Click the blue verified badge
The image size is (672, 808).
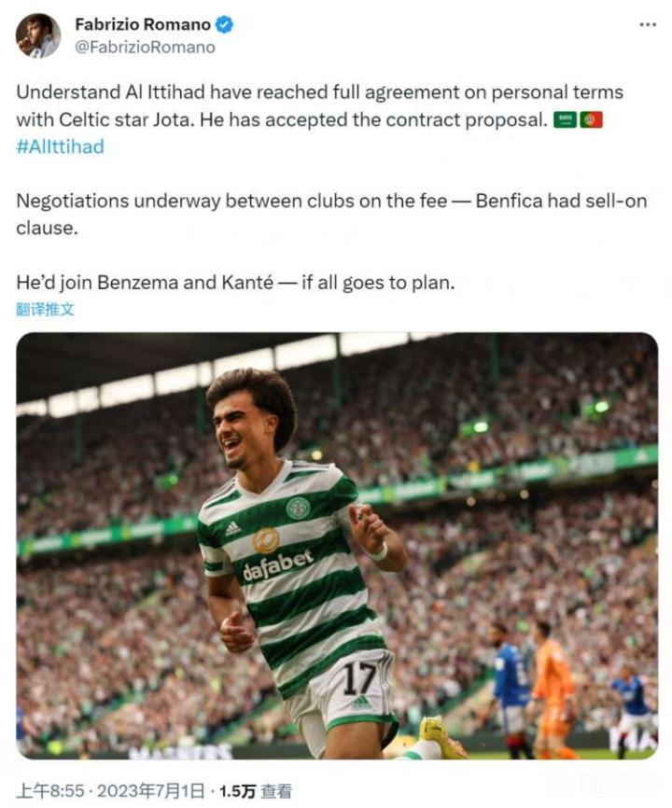[224, 24]
